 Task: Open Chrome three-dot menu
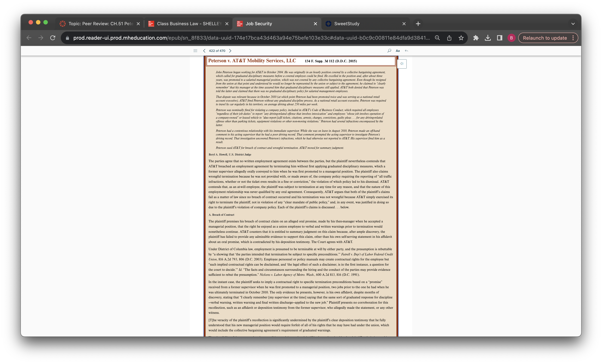pyautogui.click(x=573, y=38)
